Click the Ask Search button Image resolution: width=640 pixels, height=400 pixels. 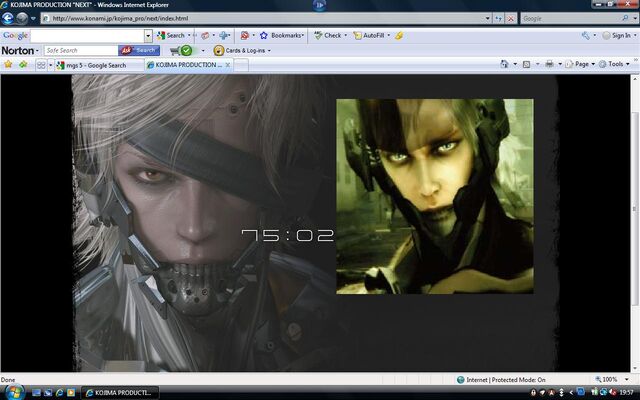pyautogui.click(x=139, y=51)
